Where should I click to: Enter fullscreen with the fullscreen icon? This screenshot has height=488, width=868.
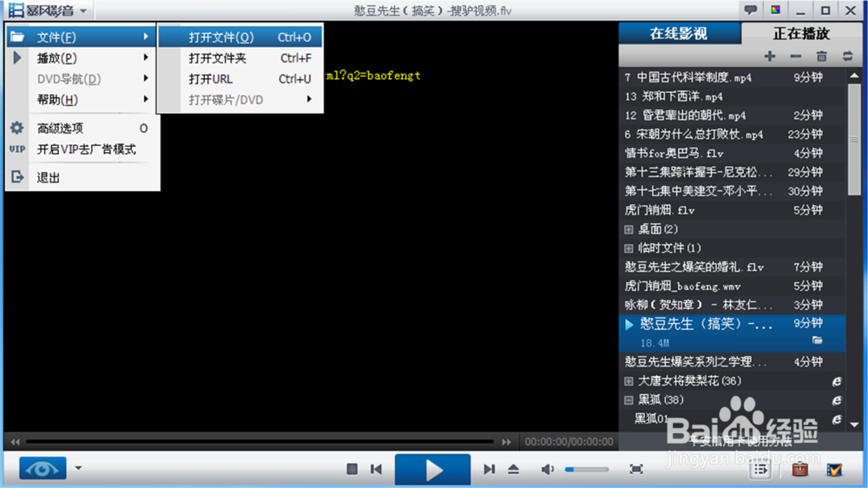636,469
